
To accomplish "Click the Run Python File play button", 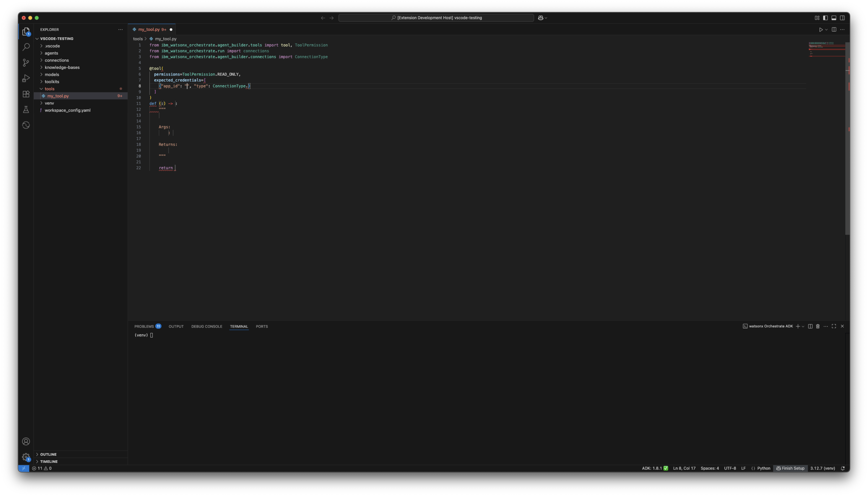I will tap(821, 30).
